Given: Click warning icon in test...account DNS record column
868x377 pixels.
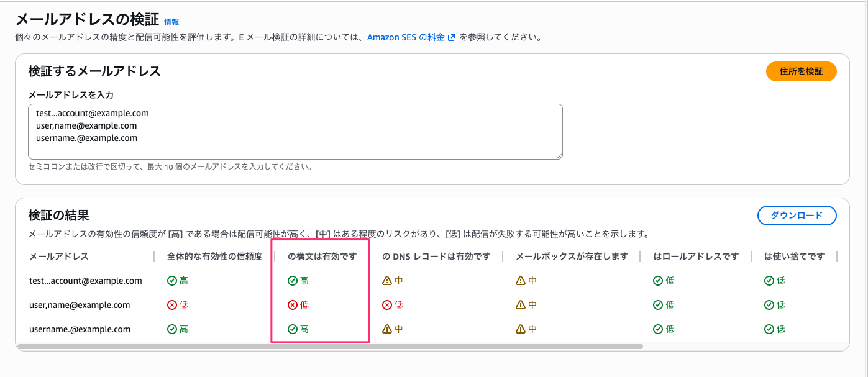Looking at the screenshot, I should [387, 281].
